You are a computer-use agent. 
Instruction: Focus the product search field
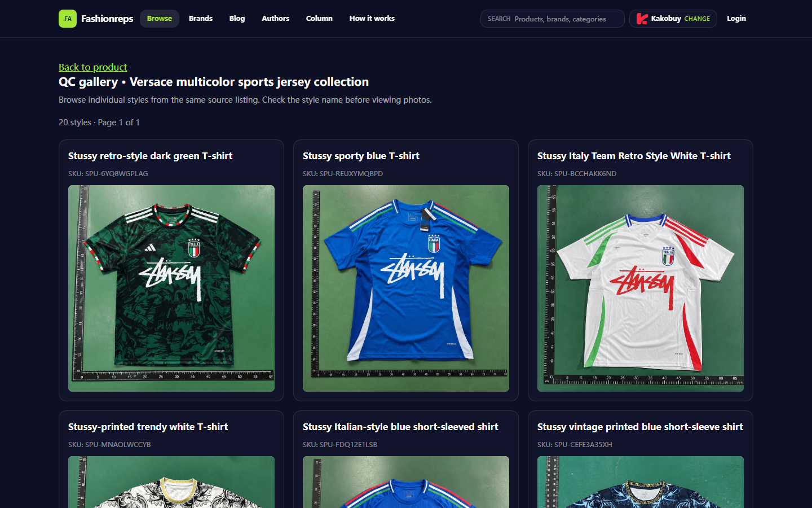553,19
